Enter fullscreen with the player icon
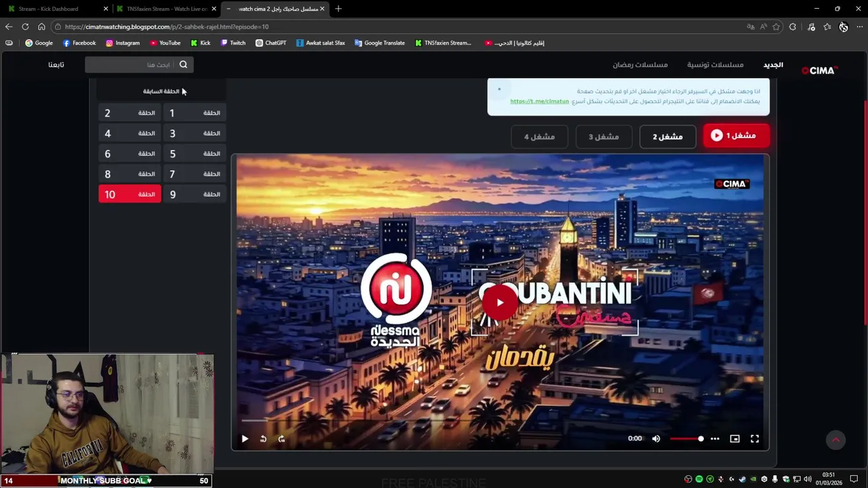This screenshot has width=868, height=488. [755, 439]
